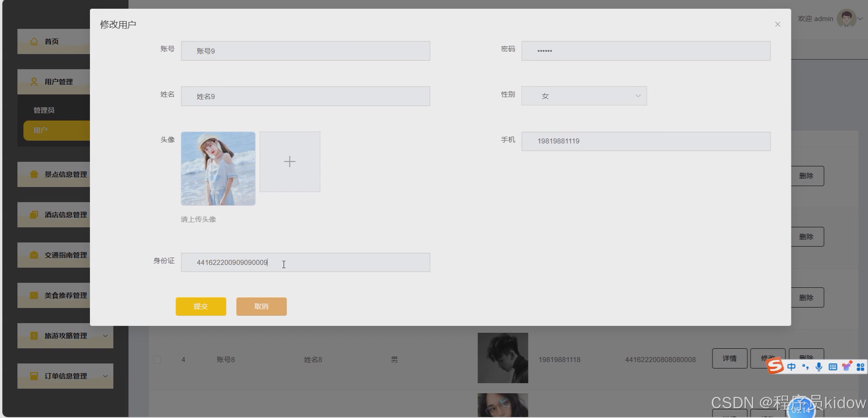The image size is (868, 418).
Task: Focus the 手机 phone number field
Action: point(646,141)
